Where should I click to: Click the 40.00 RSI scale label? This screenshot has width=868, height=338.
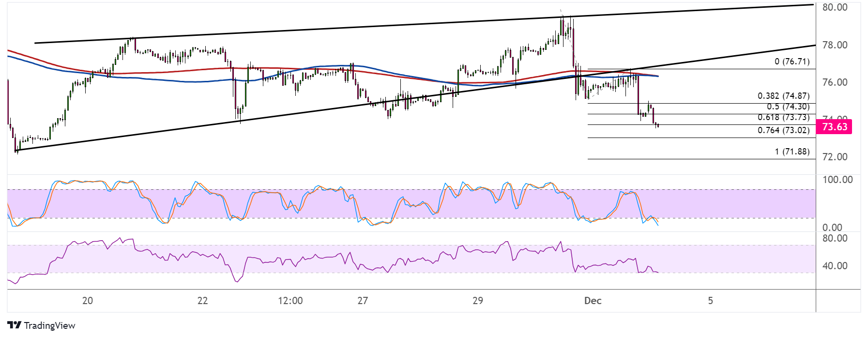pyautogui.click(x=835, y=266)
